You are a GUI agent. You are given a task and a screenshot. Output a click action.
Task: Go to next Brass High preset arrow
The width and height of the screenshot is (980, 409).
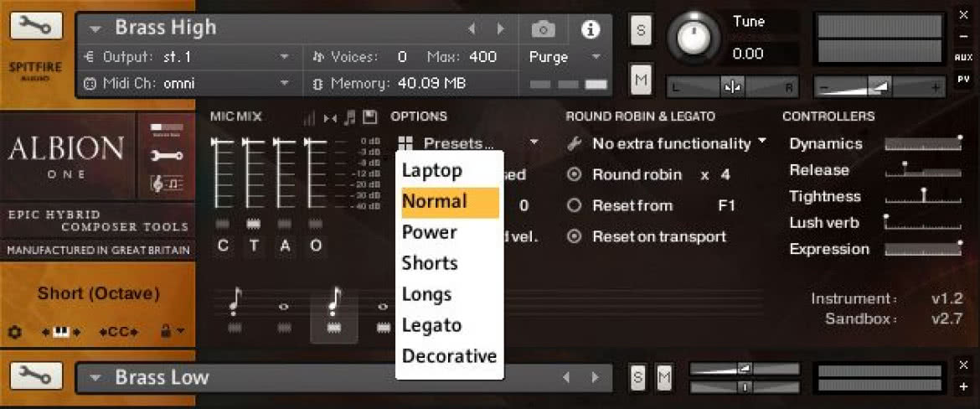click(x=500, y=28)
